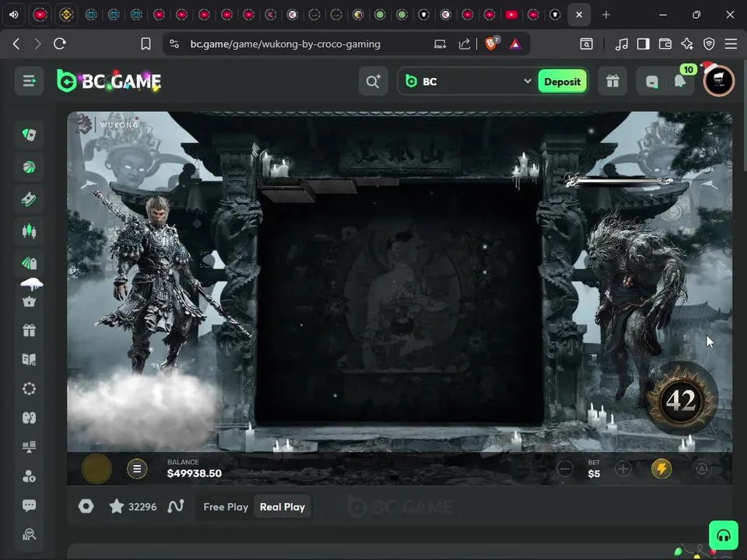Switch to Real Play mode
The height and width of the screenshot is (560, 747).
(x=282, y=507)
